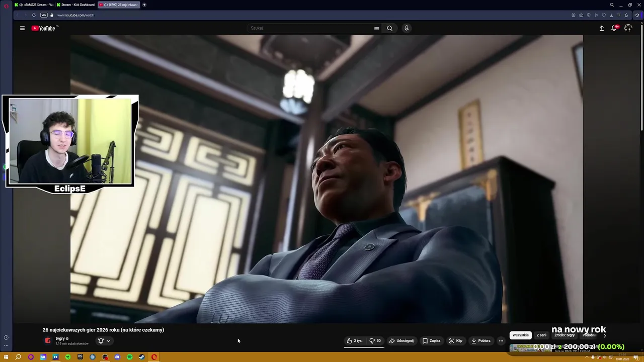Launch Epic Games from taskbar
The height and width of the screenshot is (362, 644).
[x=80, y=357]
